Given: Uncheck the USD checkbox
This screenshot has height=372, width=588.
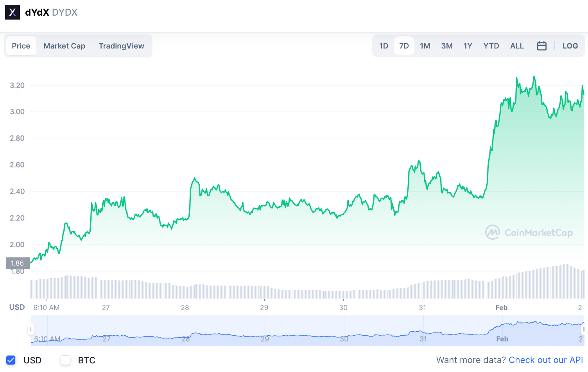Looking at the screenshot, I should tap(11, 360).
